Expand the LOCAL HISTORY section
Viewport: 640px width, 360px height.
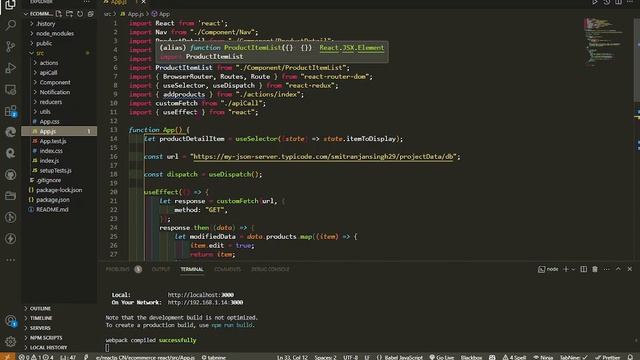pos(48,348)
